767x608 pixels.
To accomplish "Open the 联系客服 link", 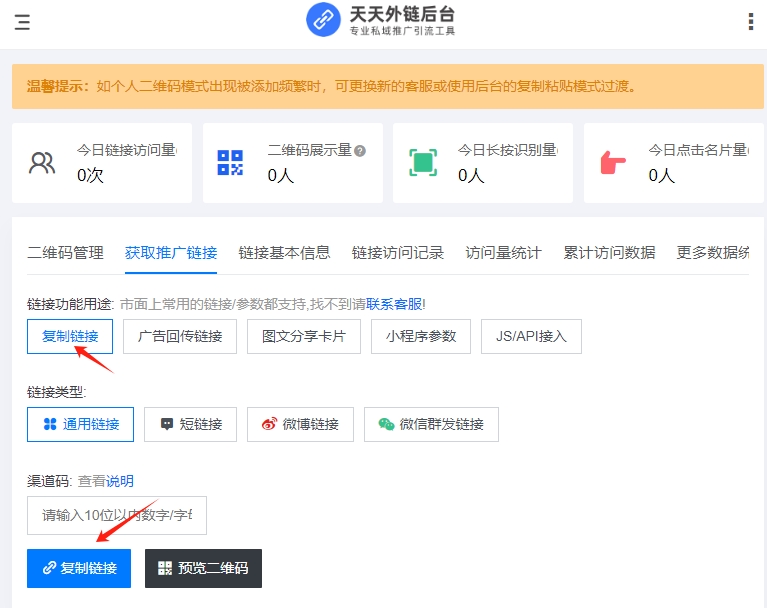I will click(394, 303).
